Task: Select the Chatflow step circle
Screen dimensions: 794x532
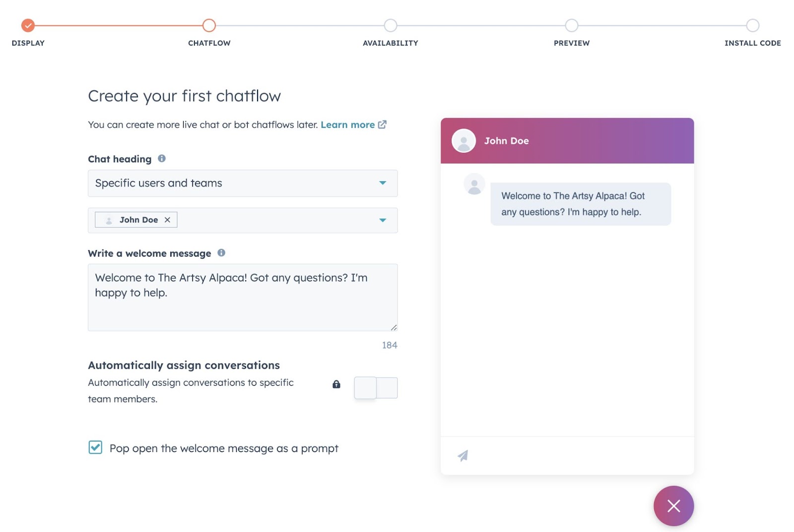Action: coord(208,25)
